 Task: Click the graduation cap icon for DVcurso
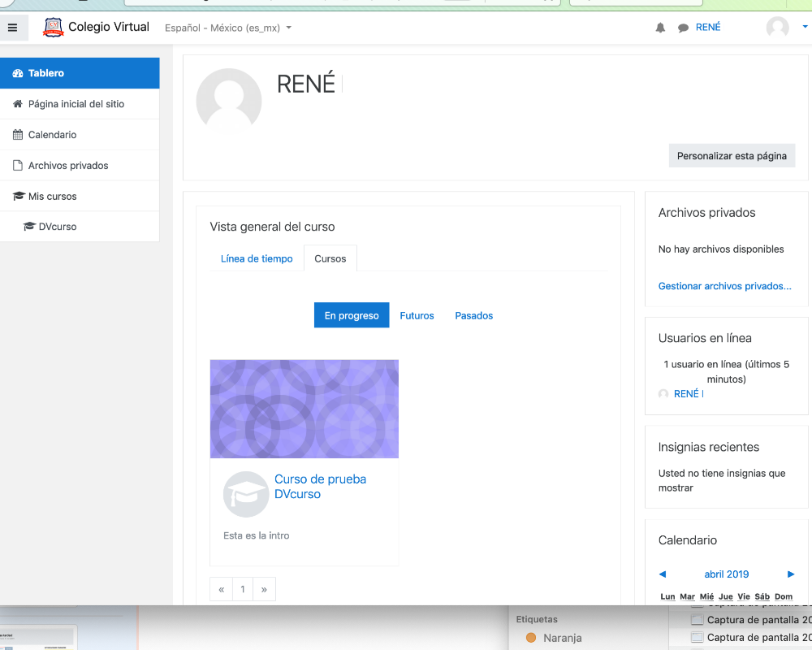click(30, 227)
